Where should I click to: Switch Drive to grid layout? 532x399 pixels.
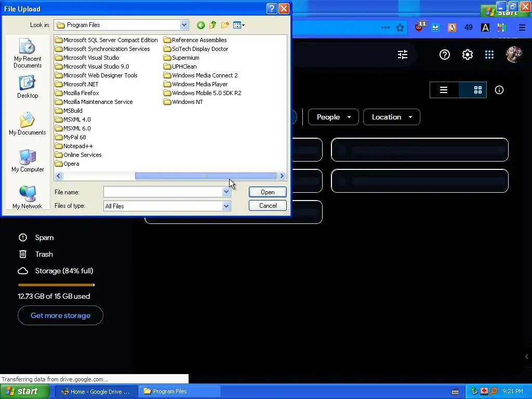click(473, 90)
